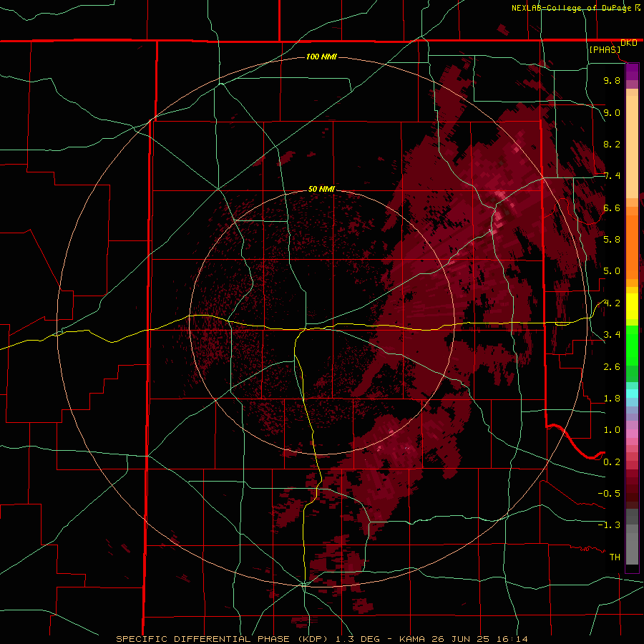Select the cyan band of the legend
Image resolution: width=644 pixels, height=644 pixels.
click(x=632, y=394)
